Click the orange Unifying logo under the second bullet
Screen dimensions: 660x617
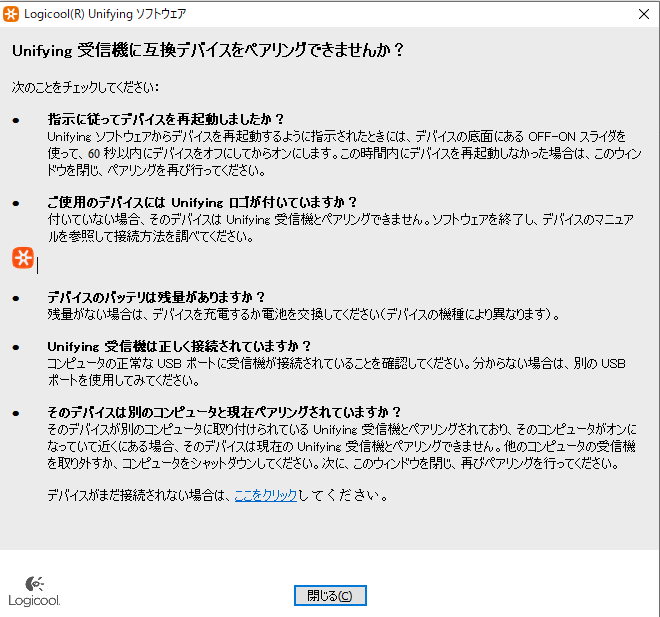23,258
